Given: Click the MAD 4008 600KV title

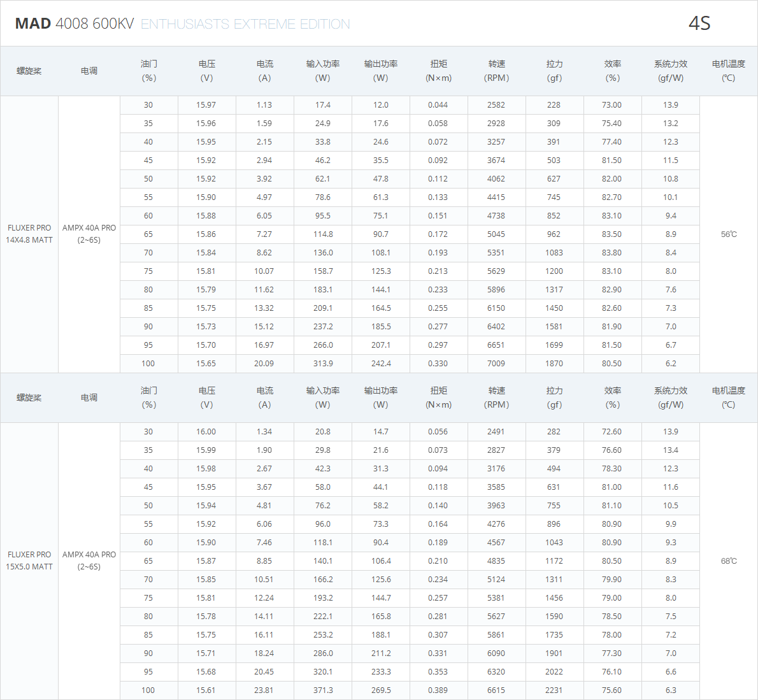Looking at the screenshot, I should (75, 24).
